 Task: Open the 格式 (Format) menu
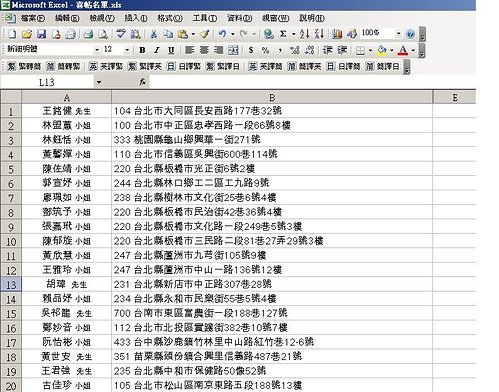pos(170,18)
